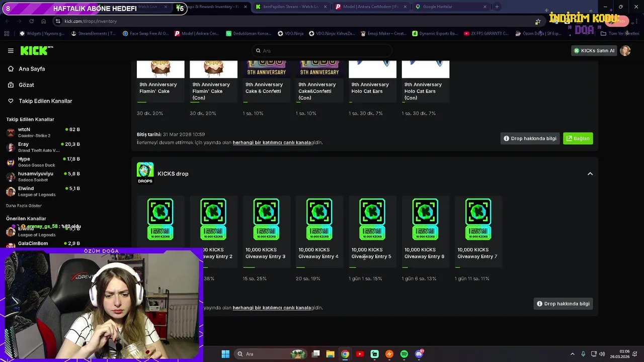
Task: Follow the lower 'herhangi bir katılımcı canlı kanala' link
Action: pos(272,308)
